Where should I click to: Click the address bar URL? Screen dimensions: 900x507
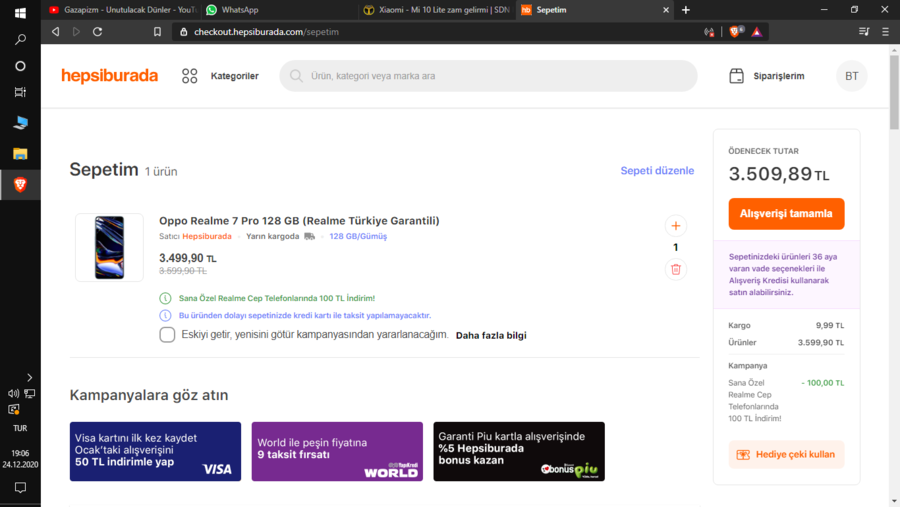pos(266,32)
